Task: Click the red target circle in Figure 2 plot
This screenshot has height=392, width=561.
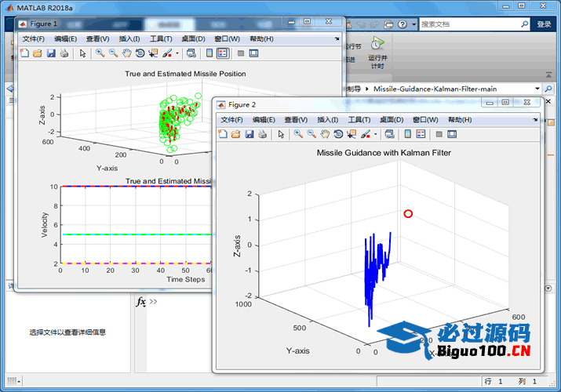Action: tap(408, 214)
